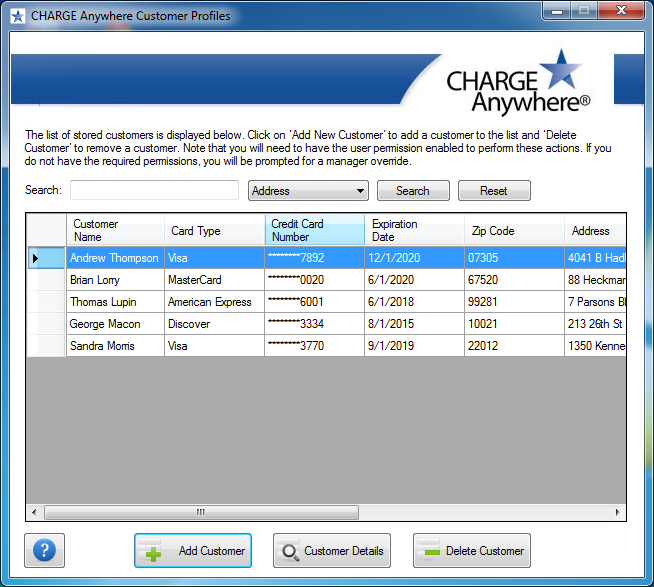Click the horizontal scrollbar thumb
The height and width of the screenshot is (587, 654).
(x=201, y=512)
